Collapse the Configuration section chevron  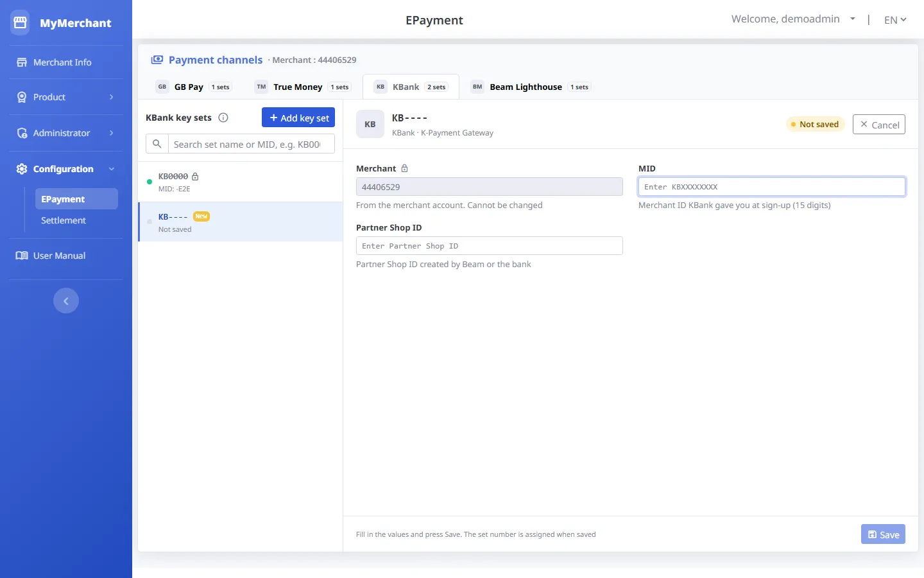click(112, 169)
